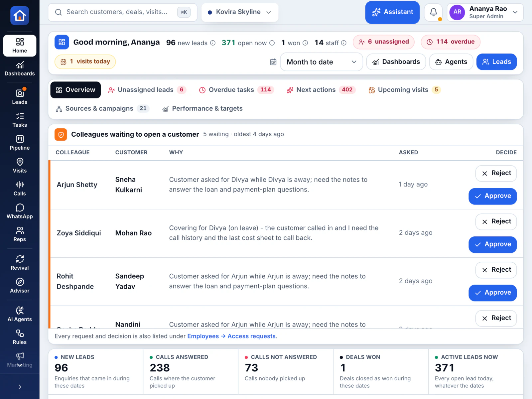
Task: Expand the sidebar with the bottom chevron
Action: (x=20, y=387)
